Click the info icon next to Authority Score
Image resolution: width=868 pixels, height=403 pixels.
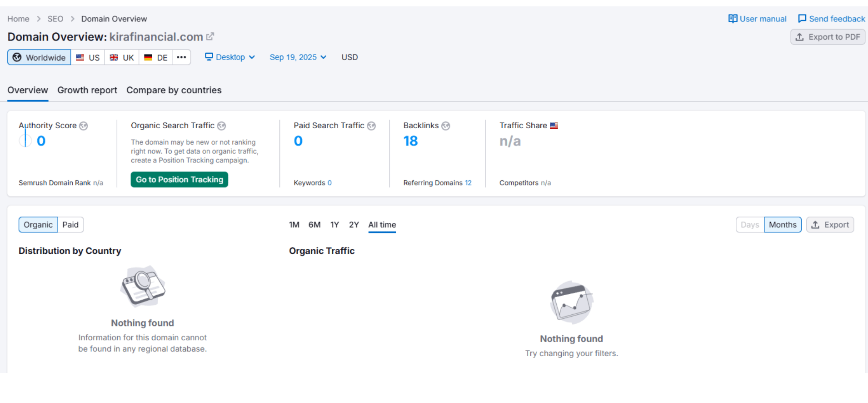click(x=84, y=126)
